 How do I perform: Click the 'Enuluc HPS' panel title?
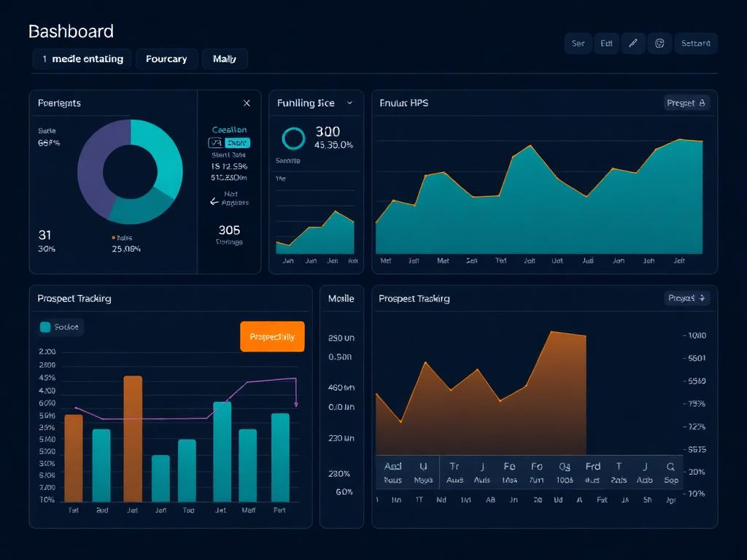(x=404, y=103)
